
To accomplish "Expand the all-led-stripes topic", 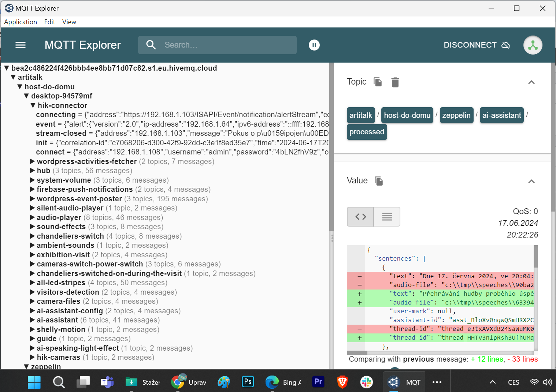I will coord(32,283).
